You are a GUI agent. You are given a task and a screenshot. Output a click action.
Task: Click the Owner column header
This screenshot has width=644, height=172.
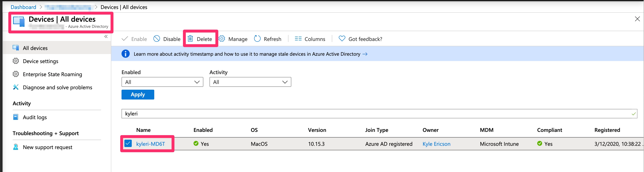[430, 130]
